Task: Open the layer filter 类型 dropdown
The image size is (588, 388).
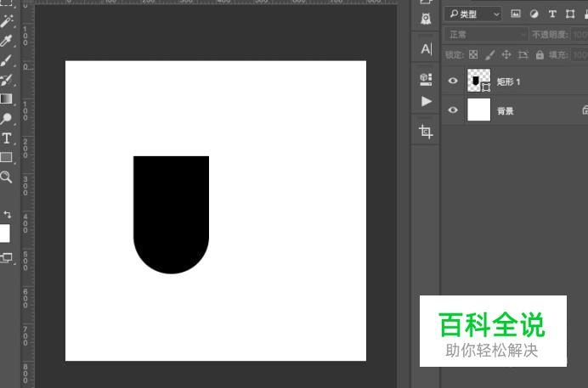Action: click(x=473, y=14)
